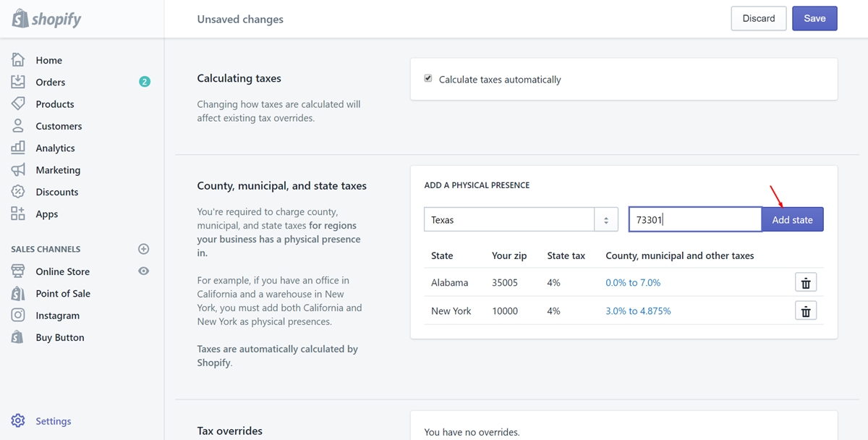Viewport: 868px width, 440px height.
Task: Open Alabama 0.0% to 7.0% tax link
Action: point(633,283)
